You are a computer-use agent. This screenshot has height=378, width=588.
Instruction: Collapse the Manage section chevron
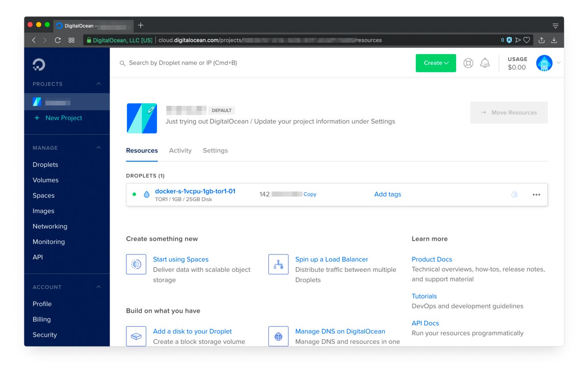99,147
